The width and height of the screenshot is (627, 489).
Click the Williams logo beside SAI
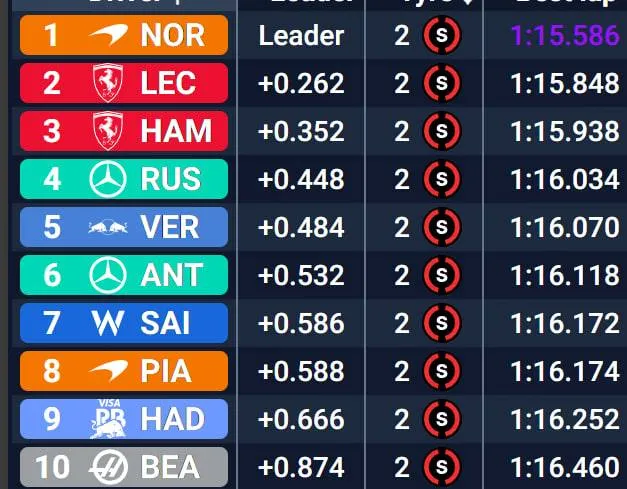pos(107,323)
